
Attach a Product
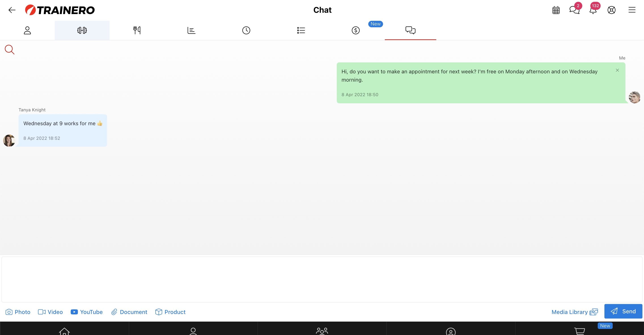coord(170,312)
